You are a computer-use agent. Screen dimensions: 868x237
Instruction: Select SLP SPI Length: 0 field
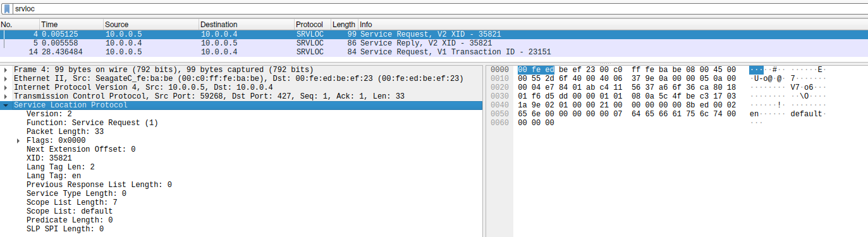click(65, 229)
